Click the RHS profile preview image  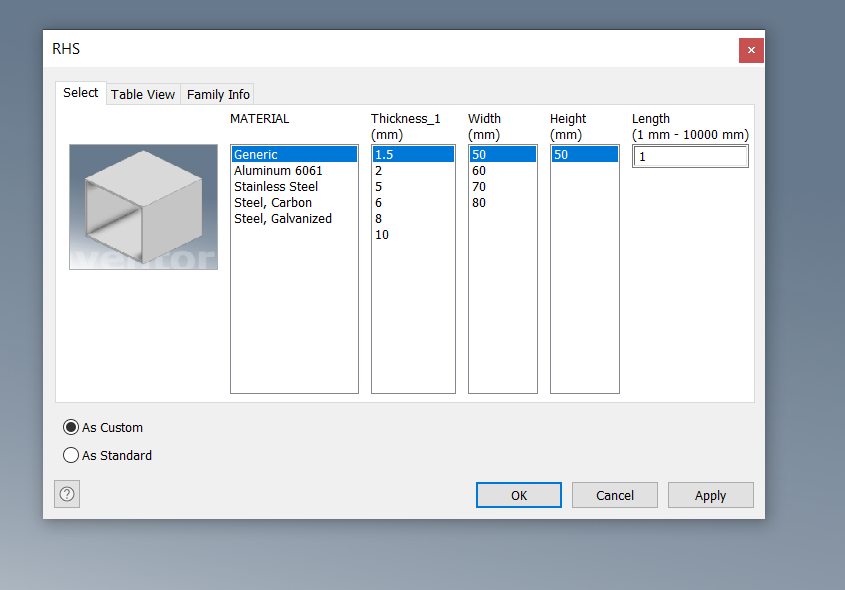click(143, 207)
